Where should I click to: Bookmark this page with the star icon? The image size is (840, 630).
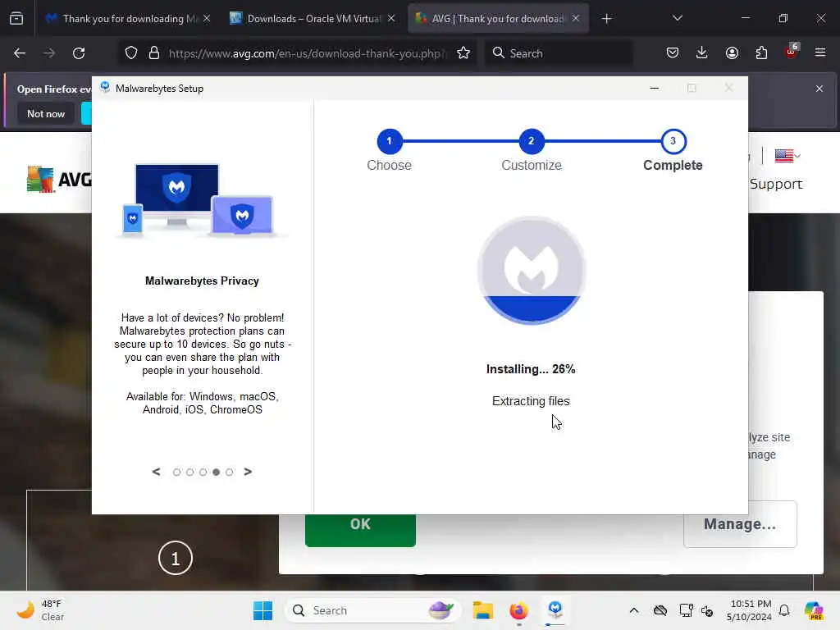[x=463, y=53]
